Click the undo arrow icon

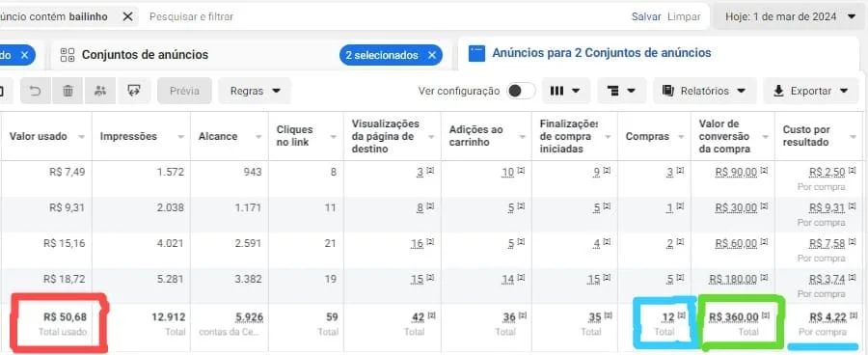tap(36, 91)
